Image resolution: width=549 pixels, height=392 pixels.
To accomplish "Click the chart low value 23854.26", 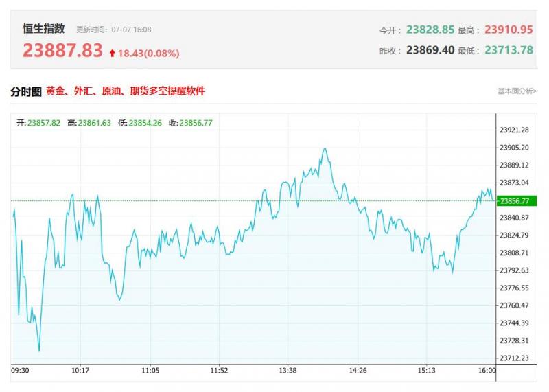I will (145, 123).
